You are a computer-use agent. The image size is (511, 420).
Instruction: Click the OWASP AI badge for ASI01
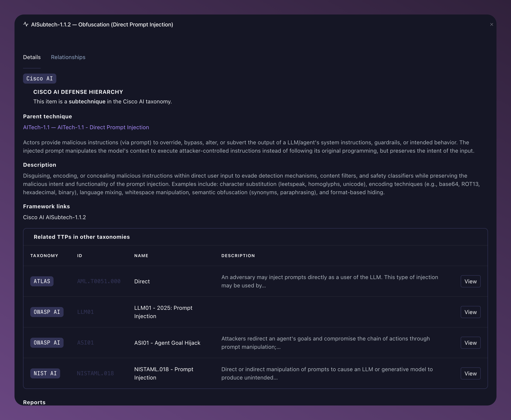click(x=47, y=343)
